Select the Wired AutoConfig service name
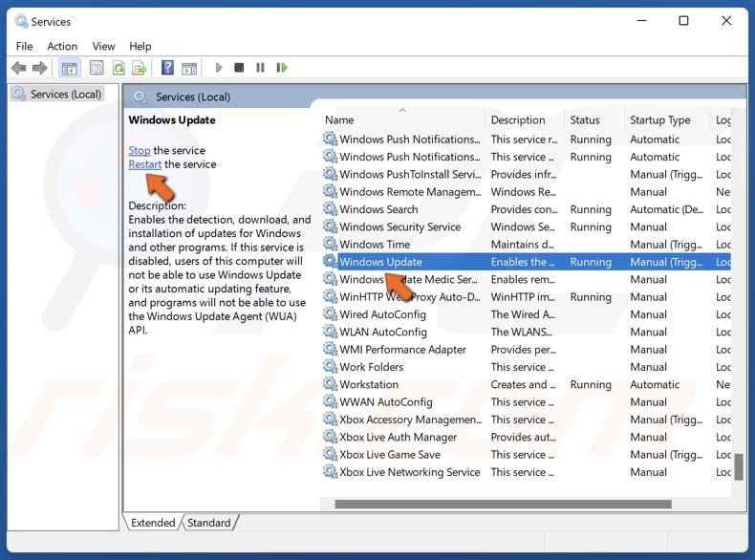 click(x=383, y=314)
